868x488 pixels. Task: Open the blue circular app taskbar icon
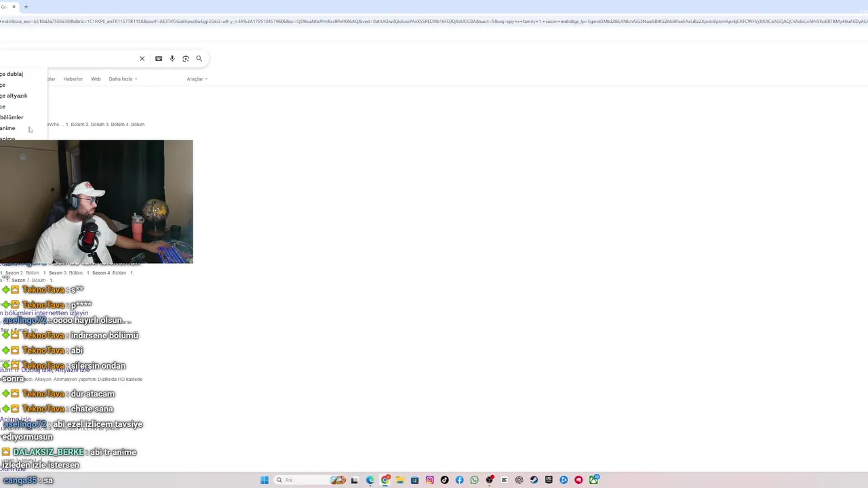pyautogui.click(x=564, y=480)
